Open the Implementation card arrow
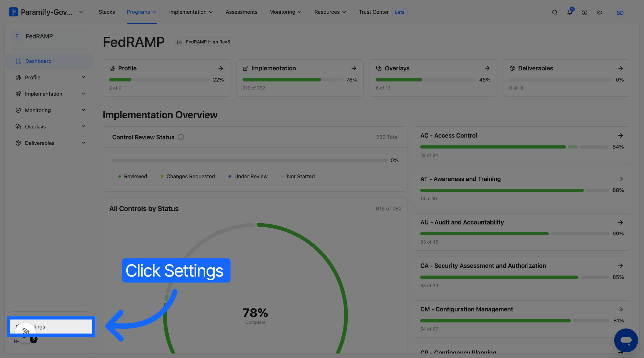The width and height of the screenshot is (644, 358). pos(354,68)
